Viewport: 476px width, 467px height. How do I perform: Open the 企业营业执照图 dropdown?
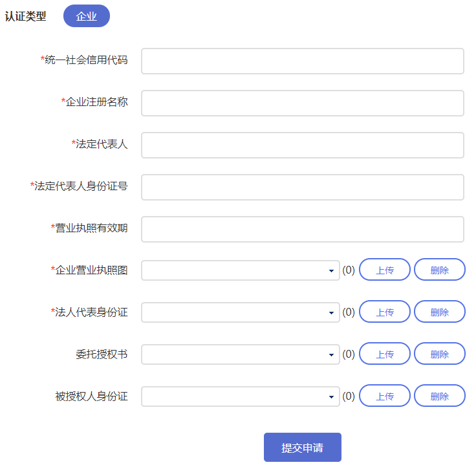pos(240,270)
